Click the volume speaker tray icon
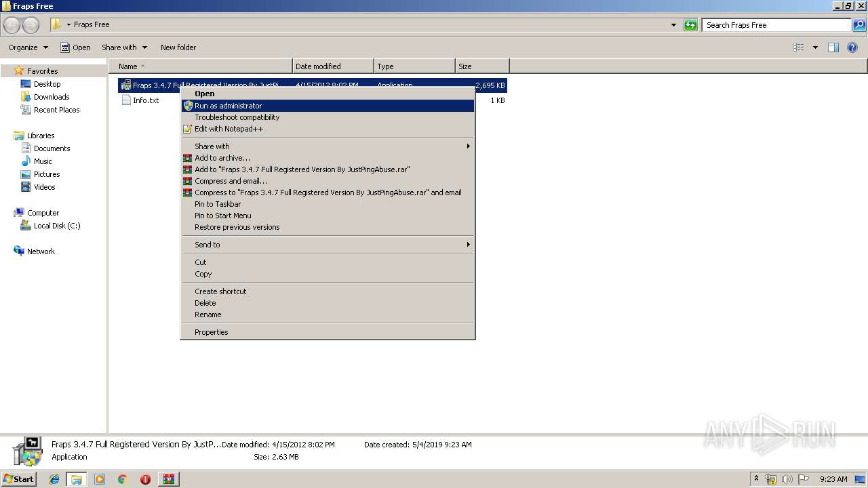This screenshot has height=488, width=868. (x=787, y=479)
